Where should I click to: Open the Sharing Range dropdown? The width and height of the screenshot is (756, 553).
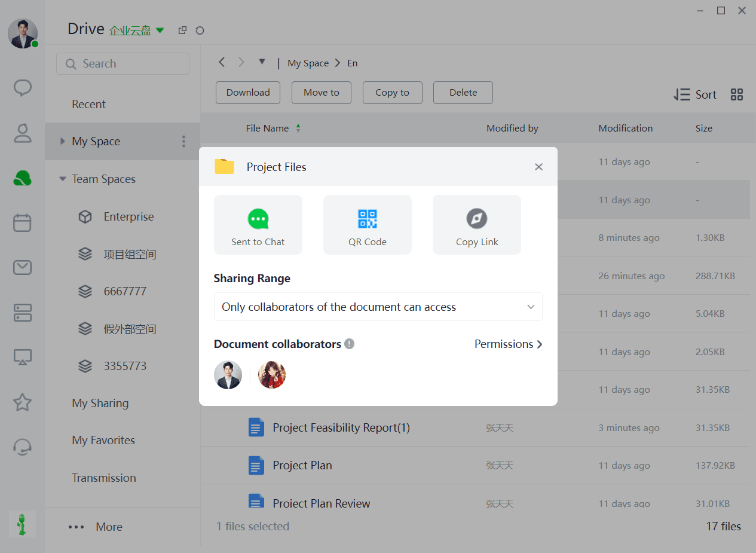coord(378,307)
